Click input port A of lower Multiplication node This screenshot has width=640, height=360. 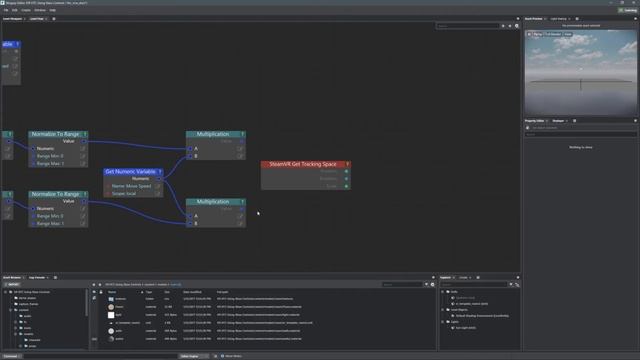pyautogui.click(x=190, y=216)
